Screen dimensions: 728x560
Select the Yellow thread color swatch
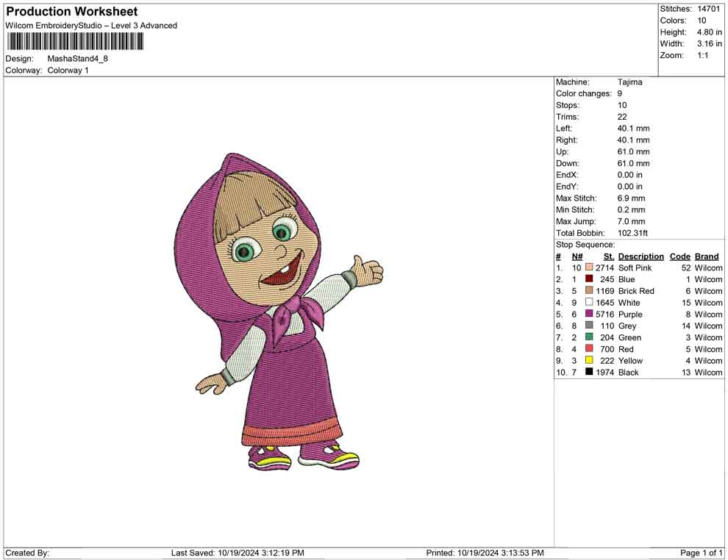coord(589,361)
